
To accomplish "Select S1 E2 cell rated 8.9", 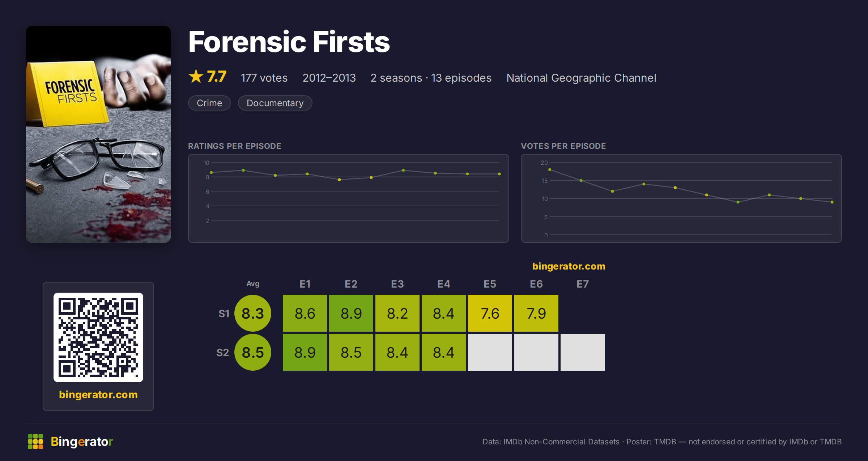I will 351,313.
